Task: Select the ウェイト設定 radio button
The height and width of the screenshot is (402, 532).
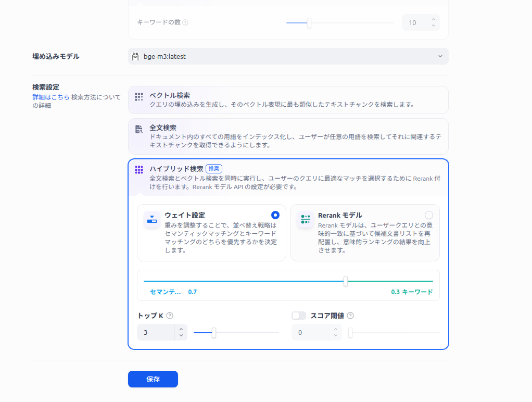Action: tap(275, 215)
